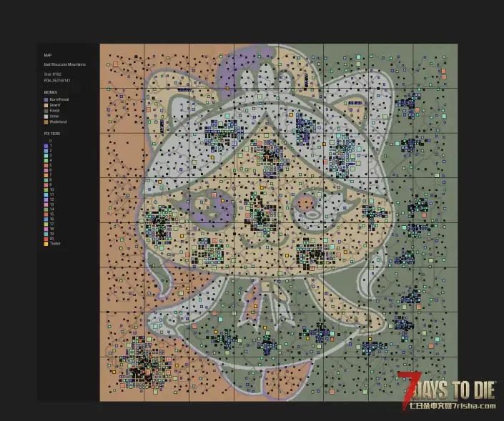Select the POI tier 8 color swatch

coord(46,180)
